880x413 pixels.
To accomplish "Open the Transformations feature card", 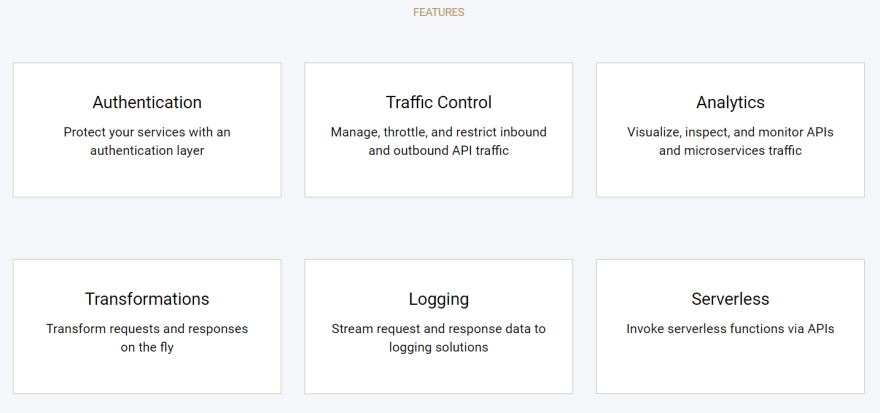I will [147, 326].
